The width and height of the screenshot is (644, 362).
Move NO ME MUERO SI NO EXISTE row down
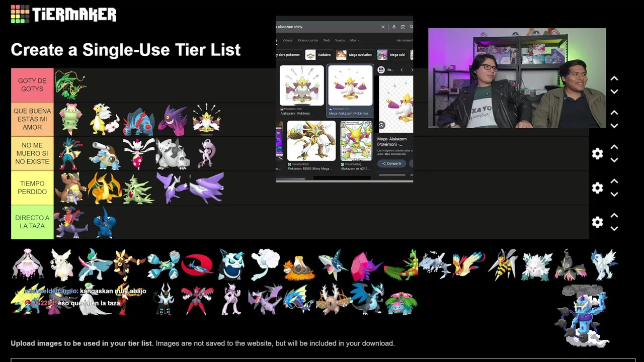point(614,160)
